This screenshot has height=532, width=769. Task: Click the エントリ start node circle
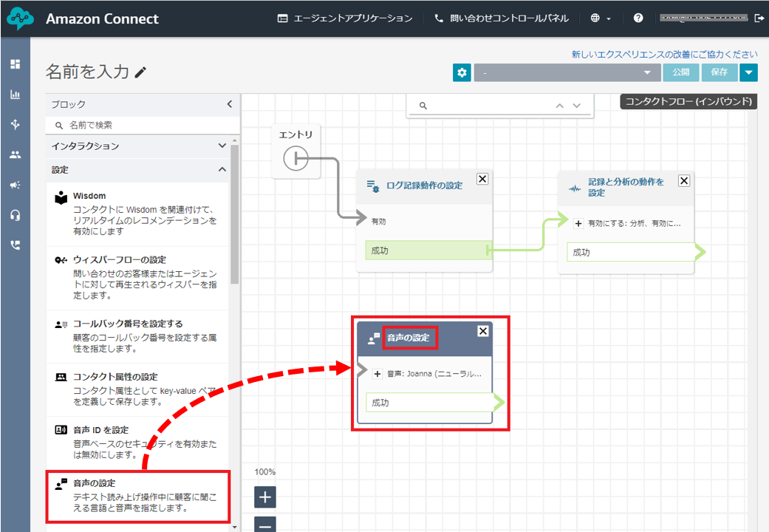coord(295,159)
